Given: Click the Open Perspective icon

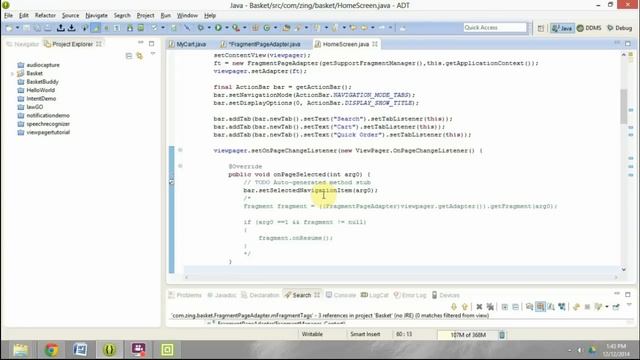Looking at the screenshot, I should [x=541, y=28].
